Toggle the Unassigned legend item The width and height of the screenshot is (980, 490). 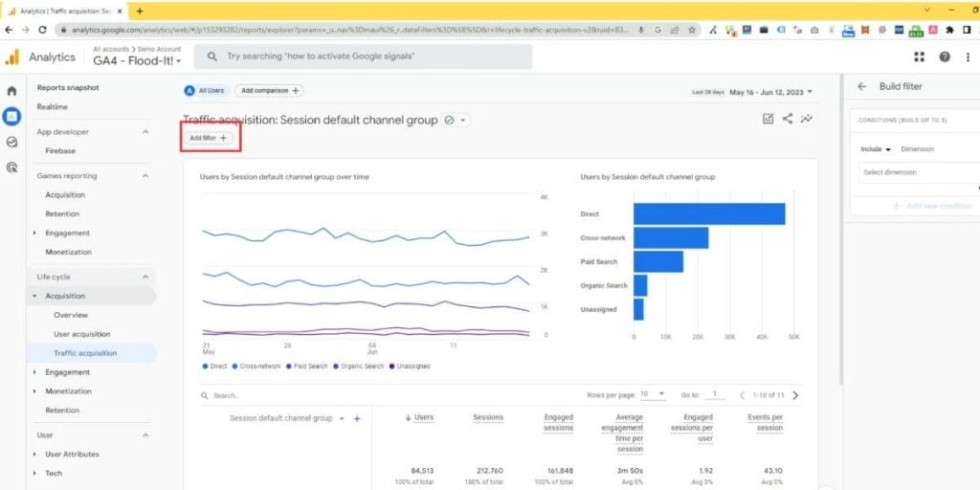[x=409, y=367]
